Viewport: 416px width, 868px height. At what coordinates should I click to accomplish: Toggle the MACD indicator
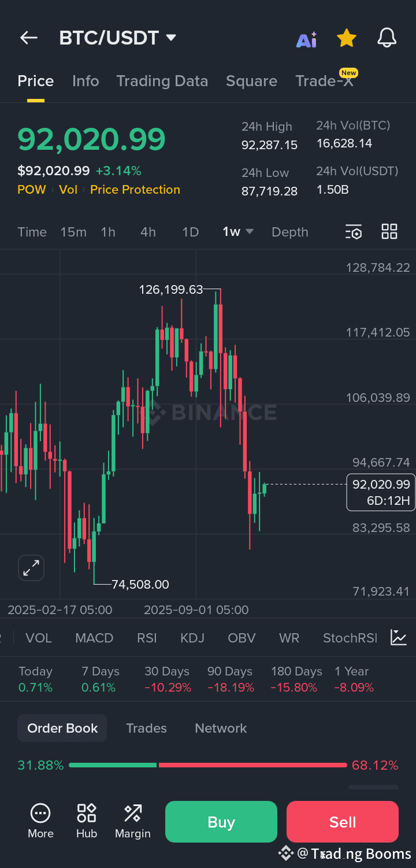click(94, 638)
